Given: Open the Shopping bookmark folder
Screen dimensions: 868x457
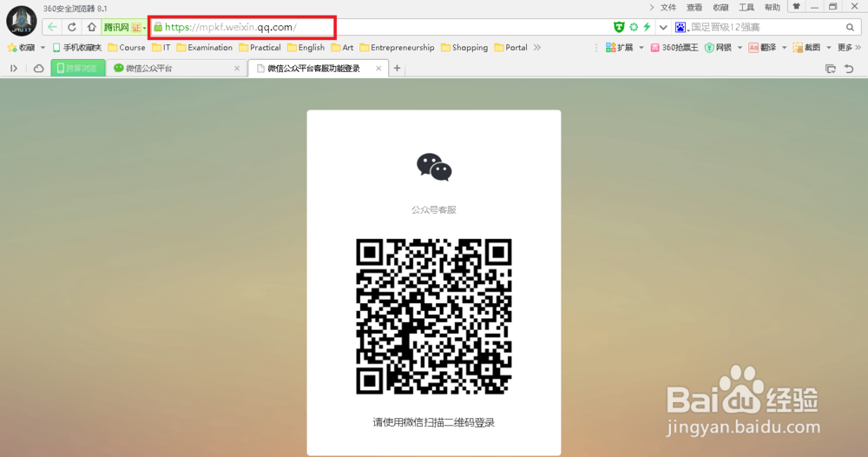Looking at the screenshot, I should [464, 48].
